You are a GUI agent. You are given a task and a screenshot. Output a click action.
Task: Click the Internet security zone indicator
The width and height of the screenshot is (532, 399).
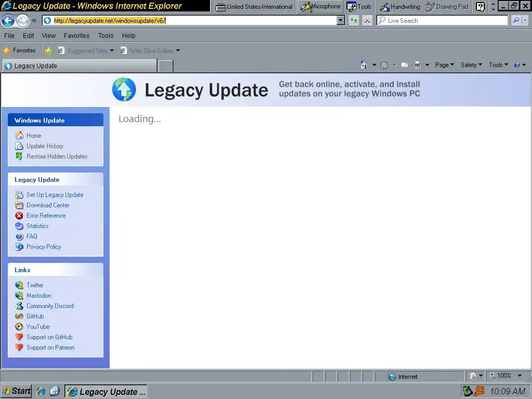pyautogui.click(x=425, y=377)
